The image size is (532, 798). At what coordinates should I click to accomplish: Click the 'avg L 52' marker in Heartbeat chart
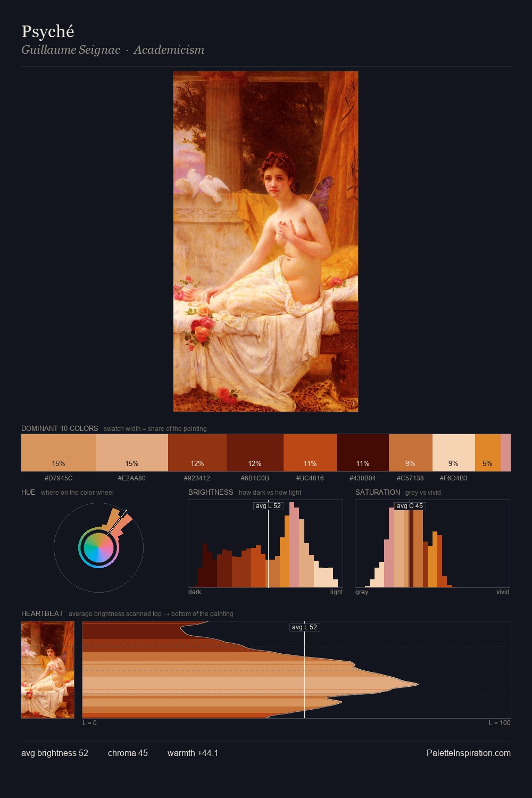click(x=304, y=627)
